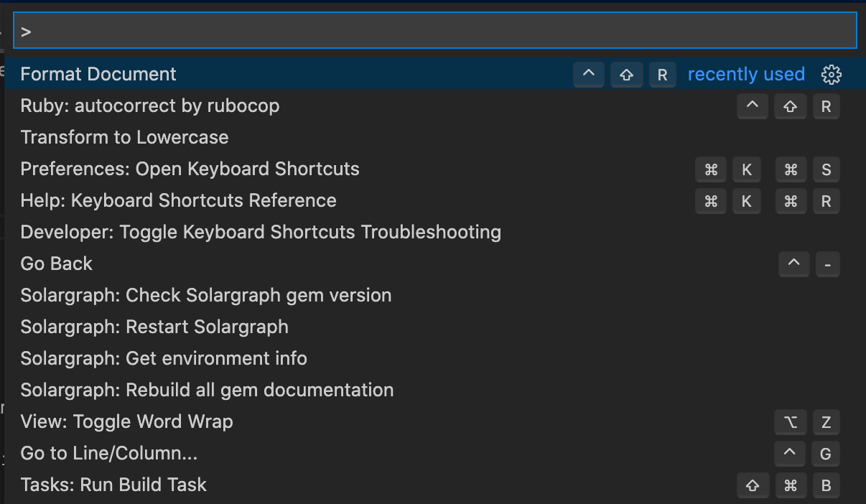The image size is (866, 504).
Task: Click the gear icon beside Format Document
Action: tap(831, 74)
